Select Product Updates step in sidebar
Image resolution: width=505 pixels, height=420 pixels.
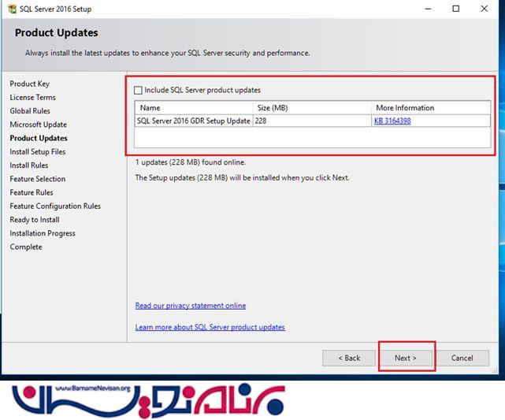click(x=39, y=138)
